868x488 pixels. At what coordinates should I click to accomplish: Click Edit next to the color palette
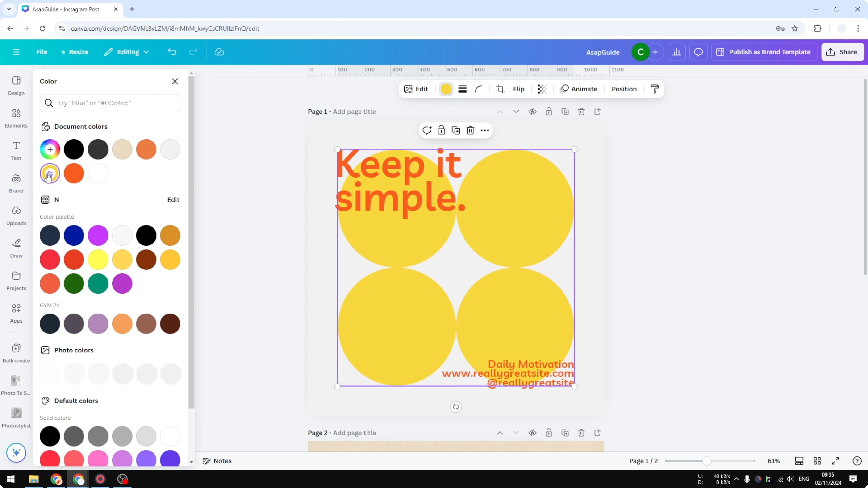(x=173, y=199)
